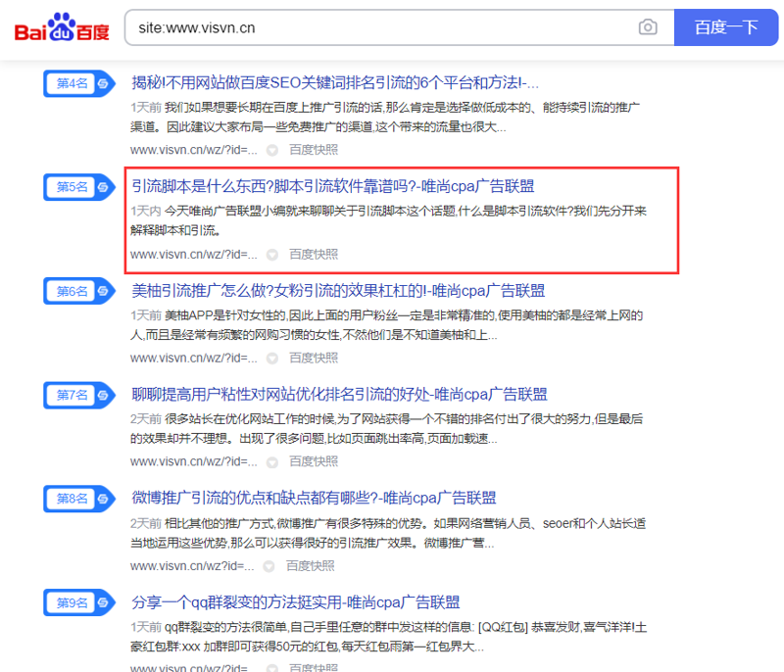Open the 引流脚本是什么东西 result title
The image size is (784, 672).
click(x=333, y=186)
